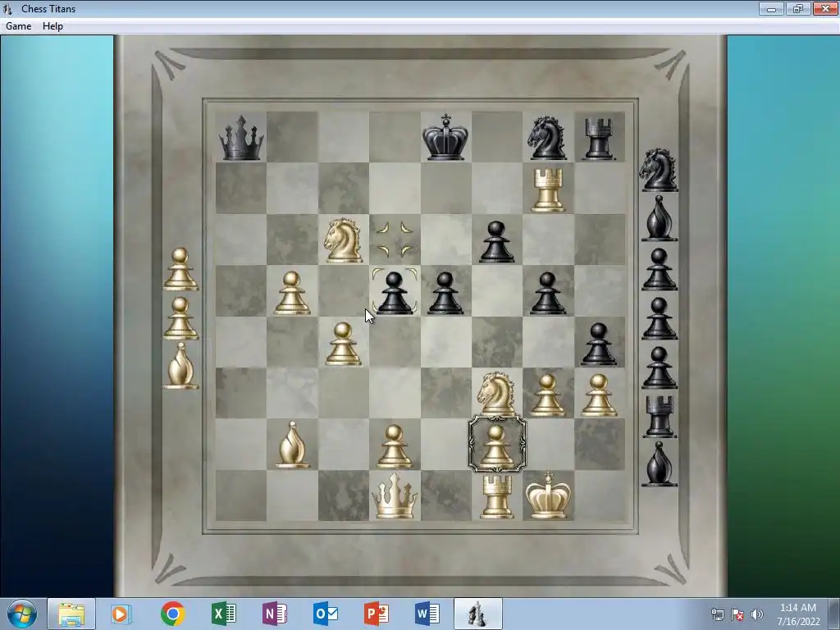Select the white queen on d1
Viewport: 840px width, 630px height.
(395, 496)
